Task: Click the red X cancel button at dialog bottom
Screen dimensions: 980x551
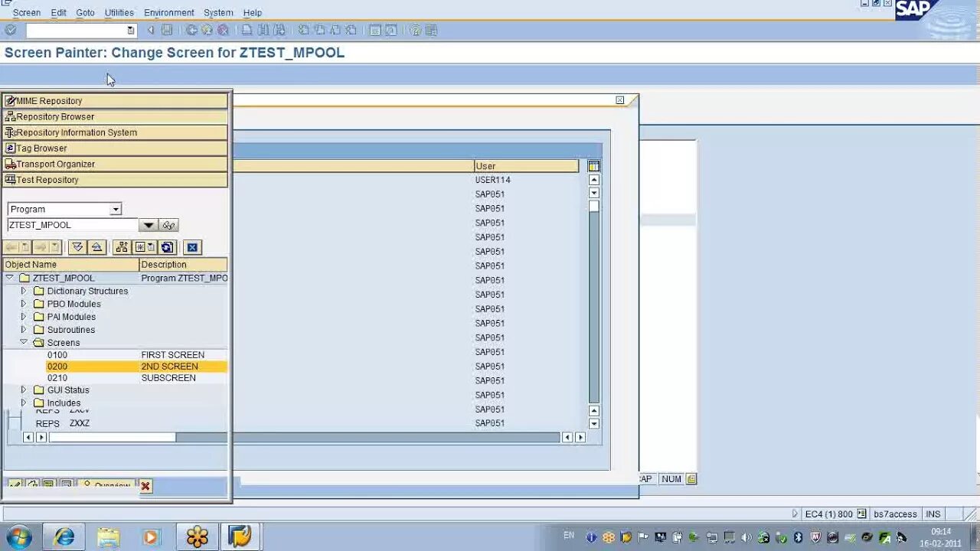Action: (x=145, y=486)
